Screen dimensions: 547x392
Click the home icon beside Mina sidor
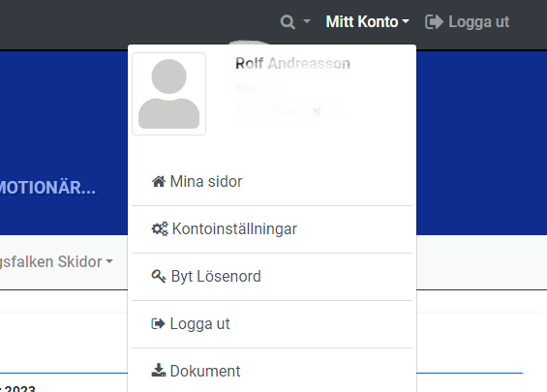point(159,181)
